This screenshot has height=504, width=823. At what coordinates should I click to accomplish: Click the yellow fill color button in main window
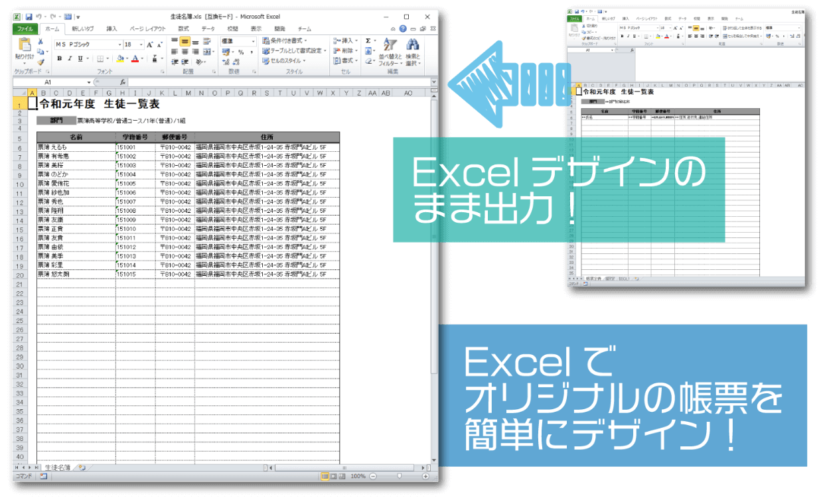tap(120, 58)
